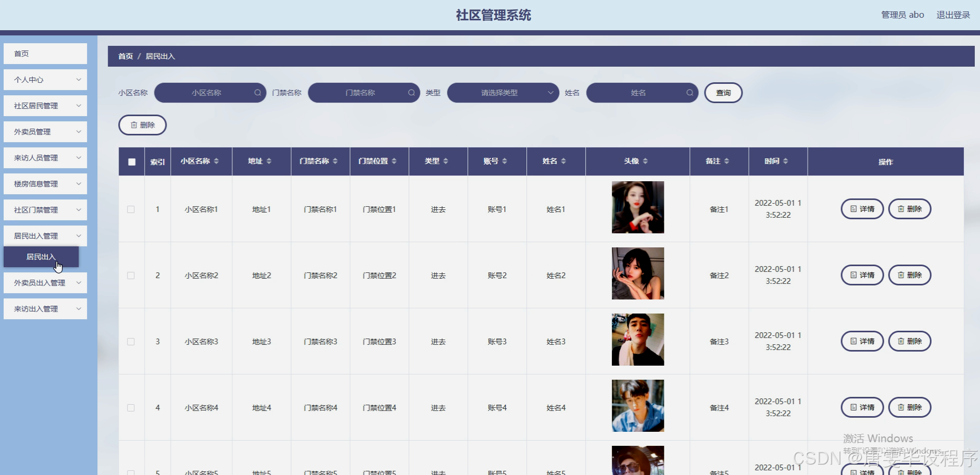Expand 来访出入管理 sidebar menu
980x475 pixels.
point(45,309)
